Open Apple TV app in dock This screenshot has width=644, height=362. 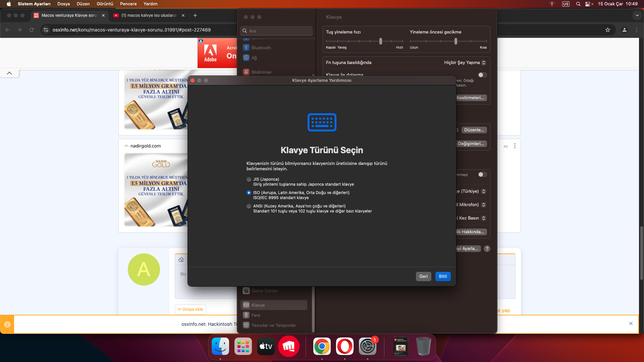click(266, 346)
